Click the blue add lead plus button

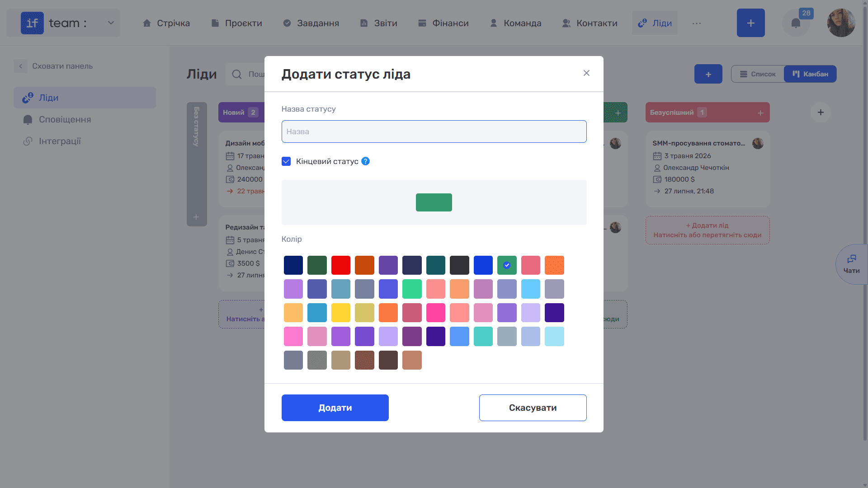point(708,74)
